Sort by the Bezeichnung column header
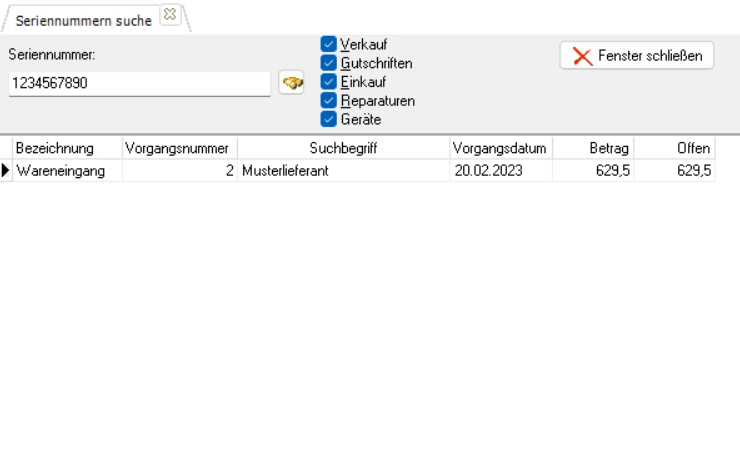 point(67,148)
